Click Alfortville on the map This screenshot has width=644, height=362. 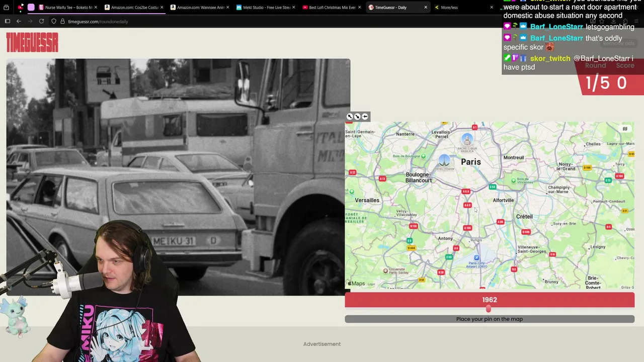[x=503, y=200]
